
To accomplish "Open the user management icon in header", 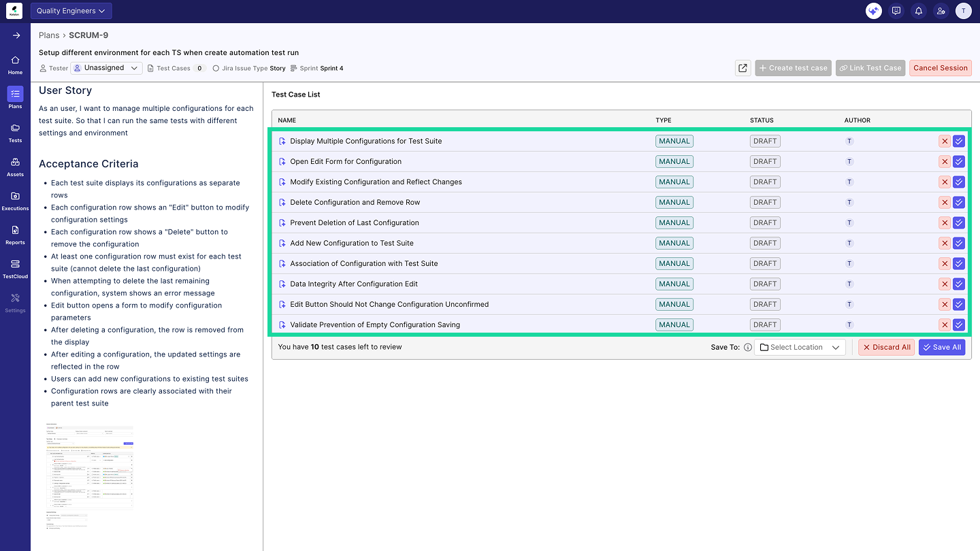I will [941, 11].
